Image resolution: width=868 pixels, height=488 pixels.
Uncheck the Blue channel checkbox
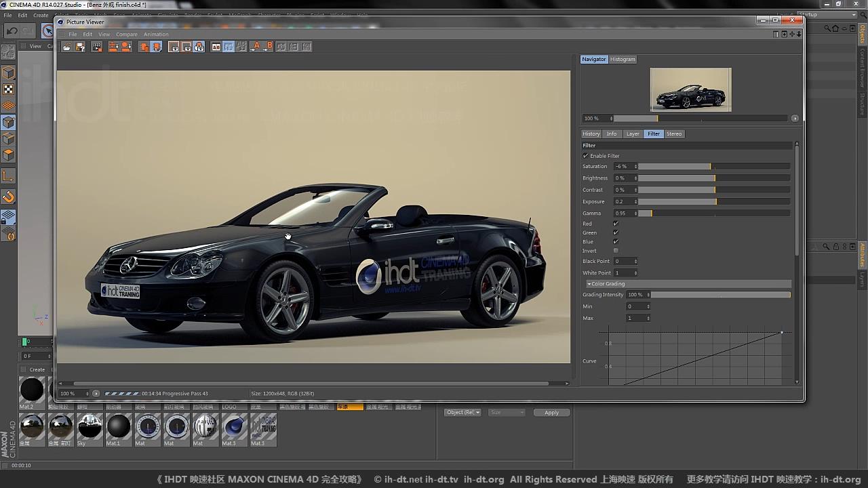(616, 241)
